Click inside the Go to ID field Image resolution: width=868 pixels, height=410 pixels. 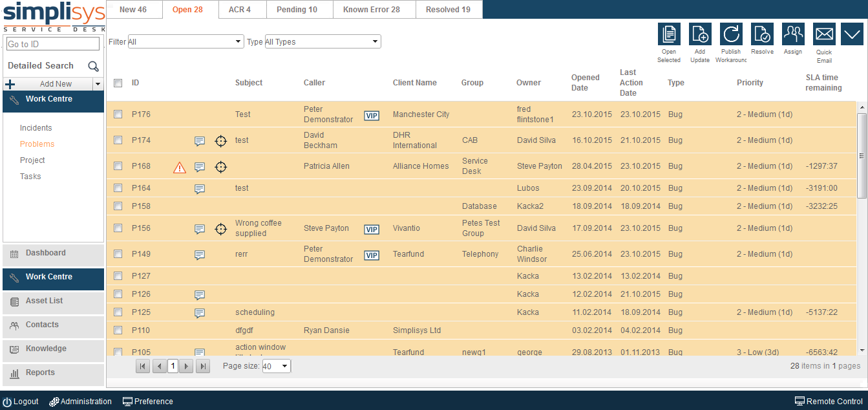pyautogui.click(x=52, y=43)
